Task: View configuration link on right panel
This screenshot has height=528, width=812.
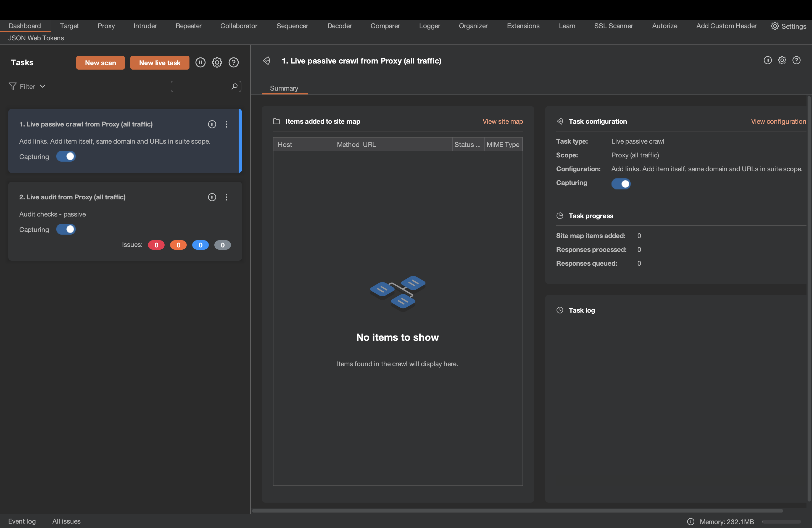Action: coord(778,121)
